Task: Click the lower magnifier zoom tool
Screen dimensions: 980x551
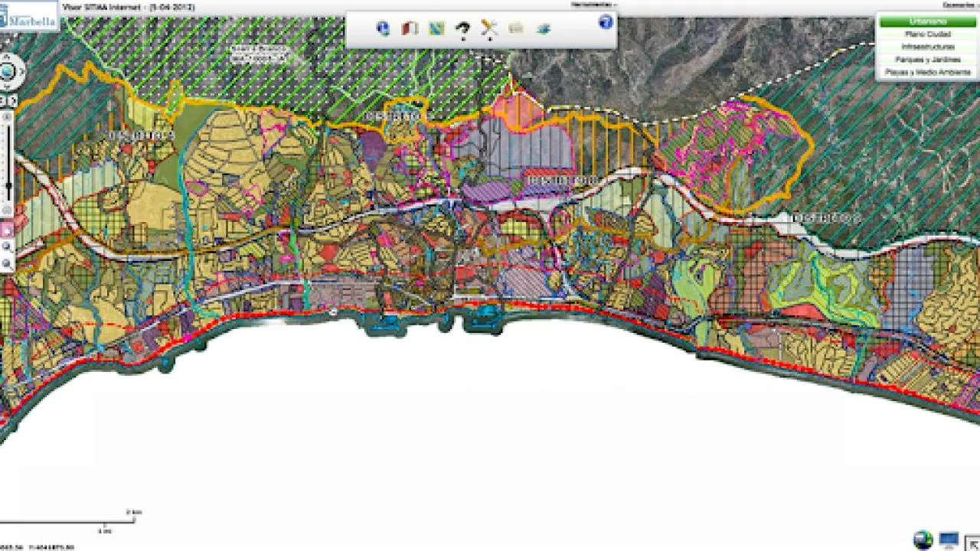Action: click(7, 264)
